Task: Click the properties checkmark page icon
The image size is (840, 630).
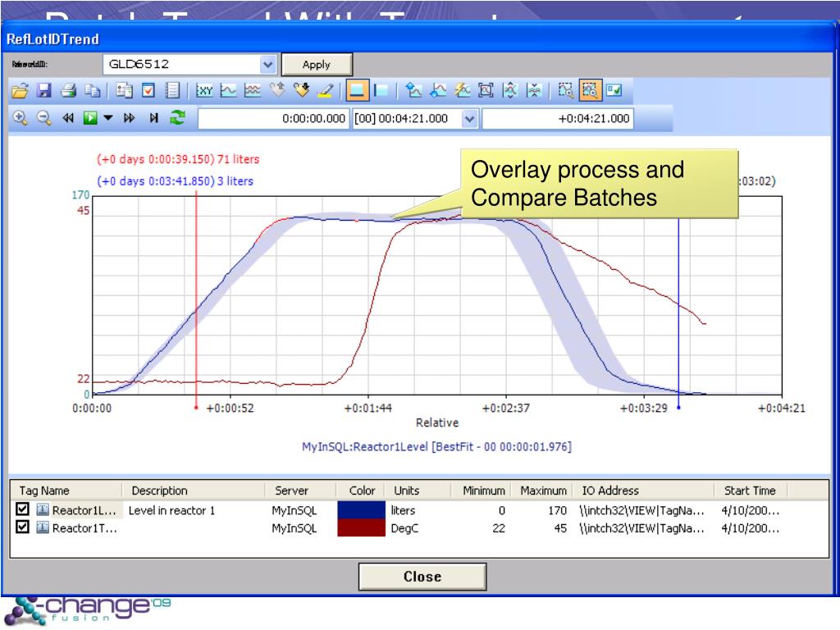Action: point(148,90)
